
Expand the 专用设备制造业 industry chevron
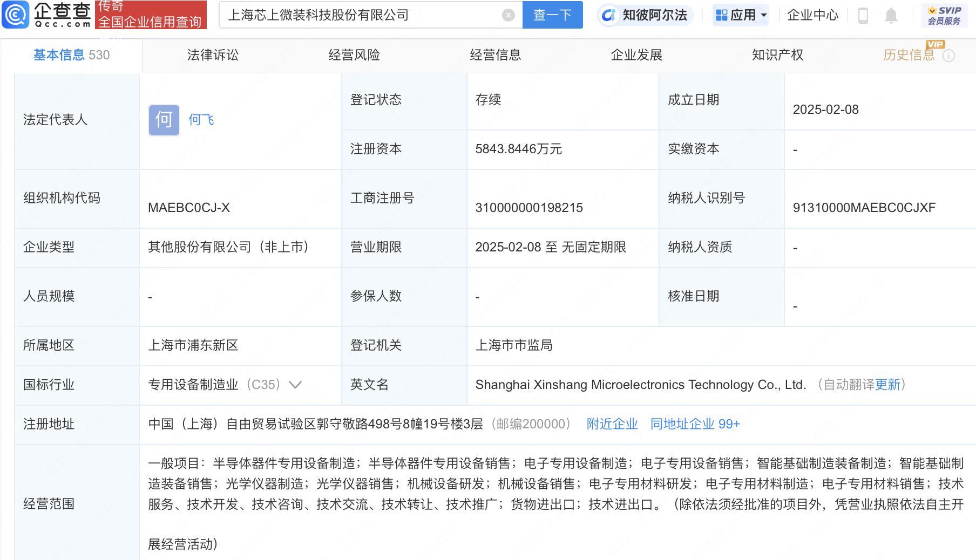[295, 385]
